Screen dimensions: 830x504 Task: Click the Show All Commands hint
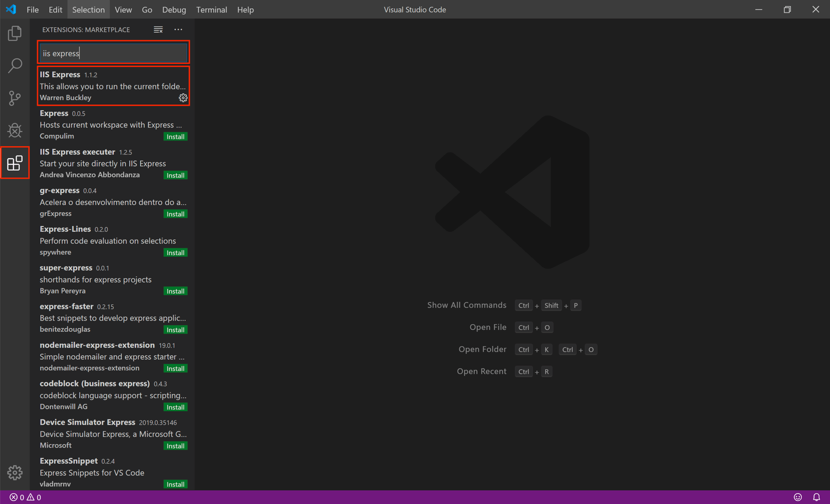tap(466, 305)
